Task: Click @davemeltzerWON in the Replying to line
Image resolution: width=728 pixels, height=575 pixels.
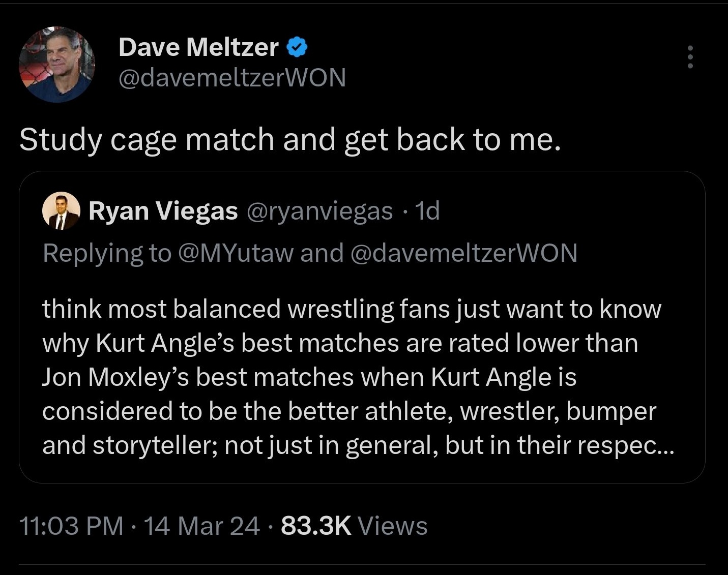Action: tap(464, 253)
